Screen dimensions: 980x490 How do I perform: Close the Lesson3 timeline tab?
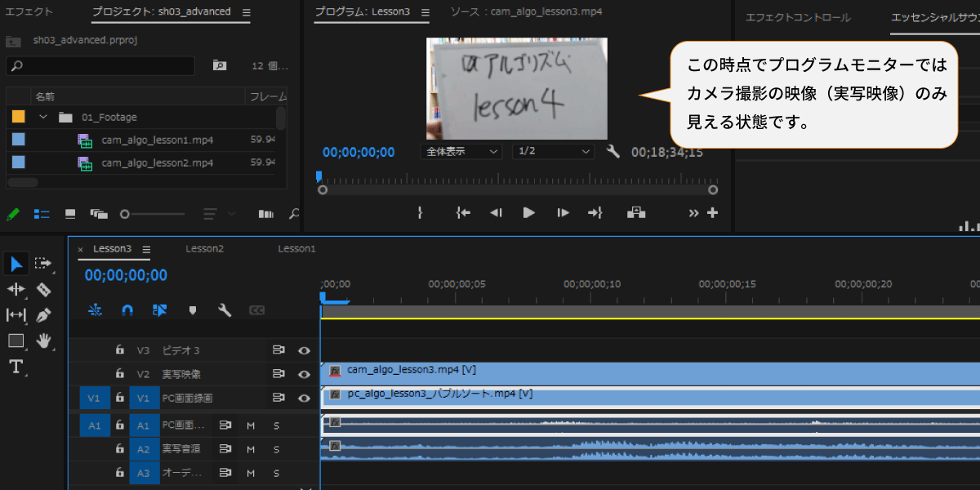80,249
